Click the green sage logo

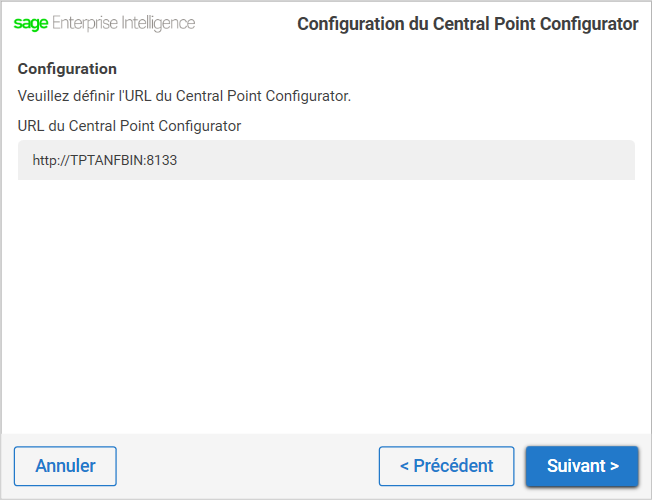tap(31, 23)
